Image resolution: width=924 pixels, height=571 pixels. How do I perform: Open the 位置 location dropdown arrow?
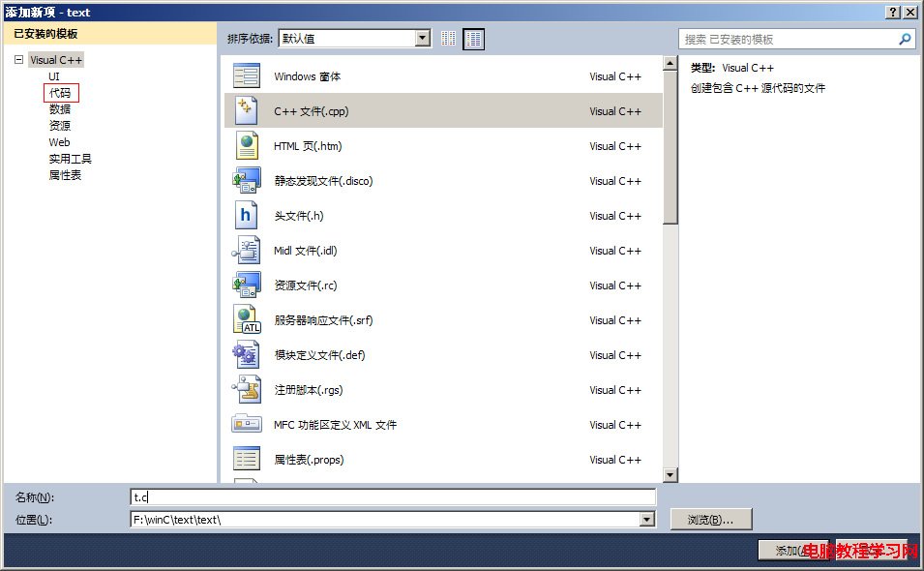tap(647, 519)
